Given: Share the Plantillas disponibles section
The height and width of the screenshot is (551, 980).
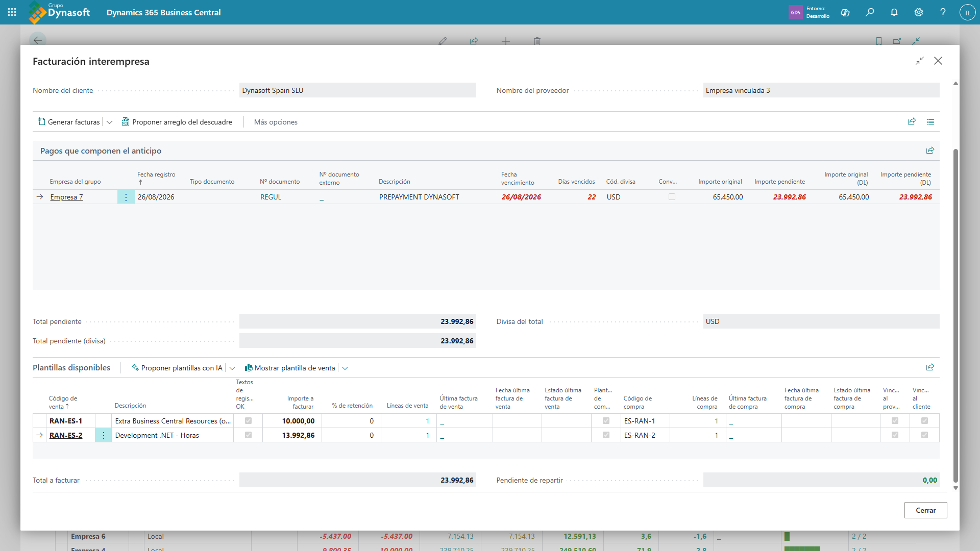Looking at the screenshot, I should (930, 367).
